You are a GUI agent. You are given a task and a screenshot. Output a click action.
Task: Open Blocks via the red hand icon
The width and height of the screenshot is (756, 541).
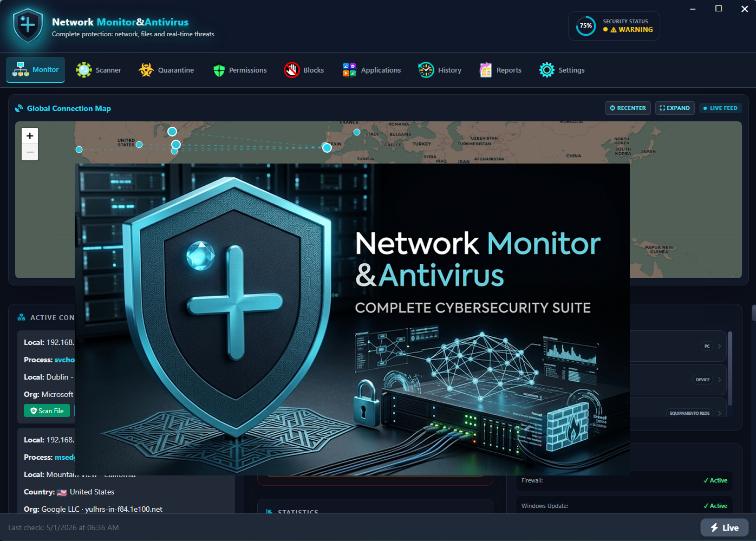click(292, 70)
